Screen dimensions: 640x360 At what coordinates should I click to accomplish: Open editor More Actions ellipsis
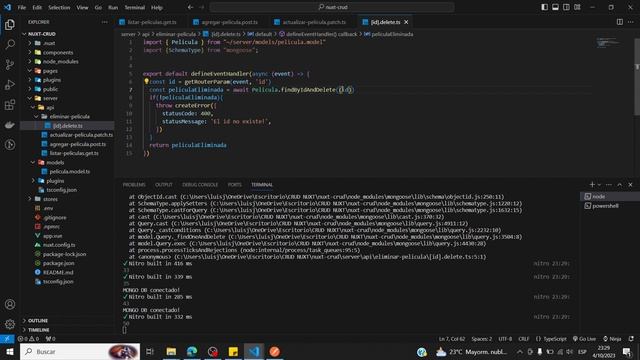[x=631, y=22]
